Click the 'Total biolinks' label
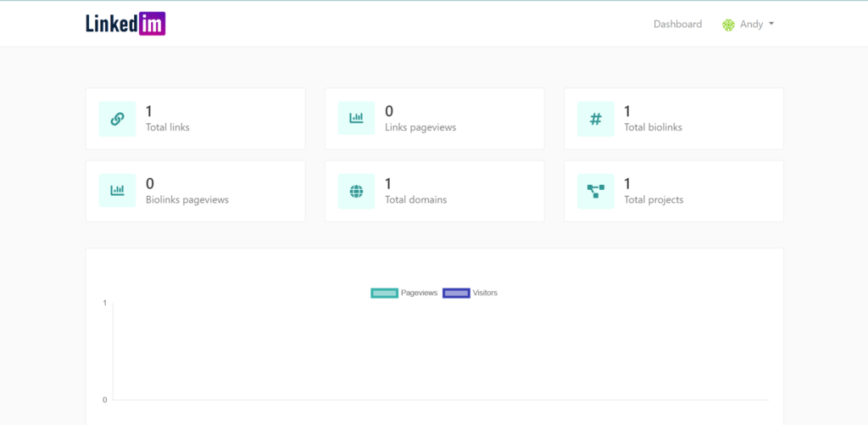The width and height of the screenshot is (868, 425). tap(654, 127)
